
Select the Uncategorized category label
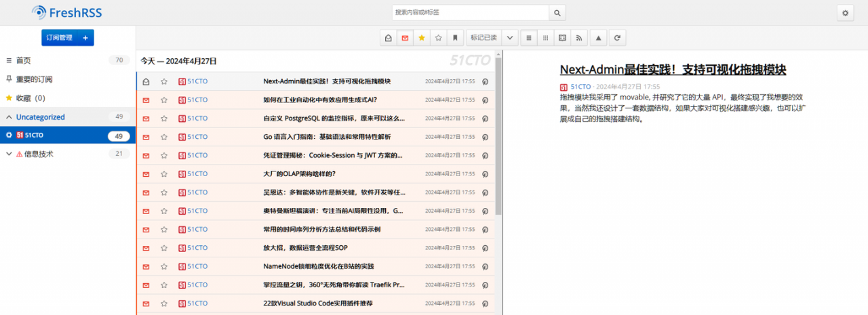41,117
